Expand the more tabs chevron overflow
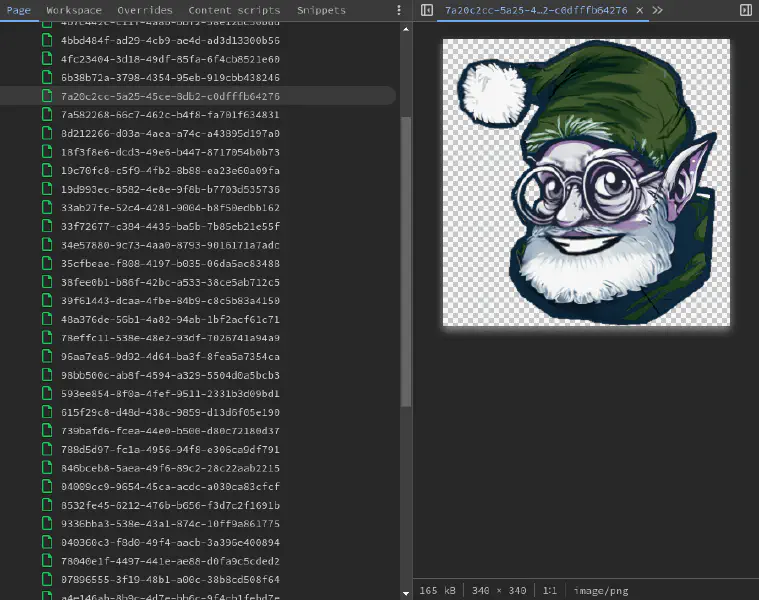 (657, 10)
